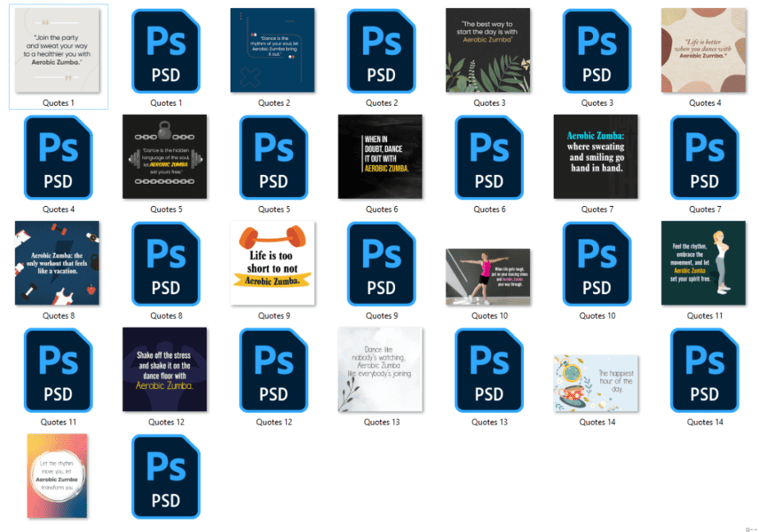Choose the Quotes 4 PSD file icon
Image resolution: width=759 pixels, height=532 pixels.
click(58, 157)
